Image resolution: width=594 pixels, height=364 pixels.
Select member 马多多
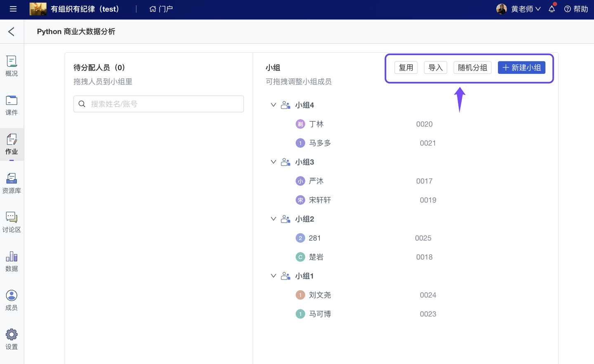(320, 143)
